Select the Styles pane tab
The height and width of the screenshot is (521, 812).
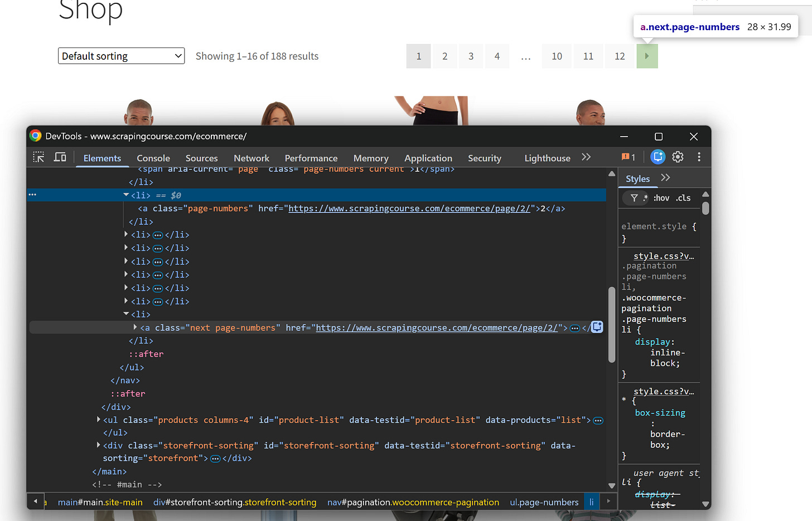pyautogui.click(x=637, y=179)
